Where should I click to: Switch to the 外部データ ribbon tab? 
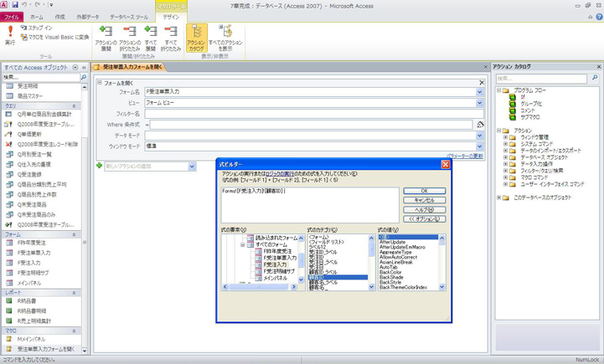[87, 17]
